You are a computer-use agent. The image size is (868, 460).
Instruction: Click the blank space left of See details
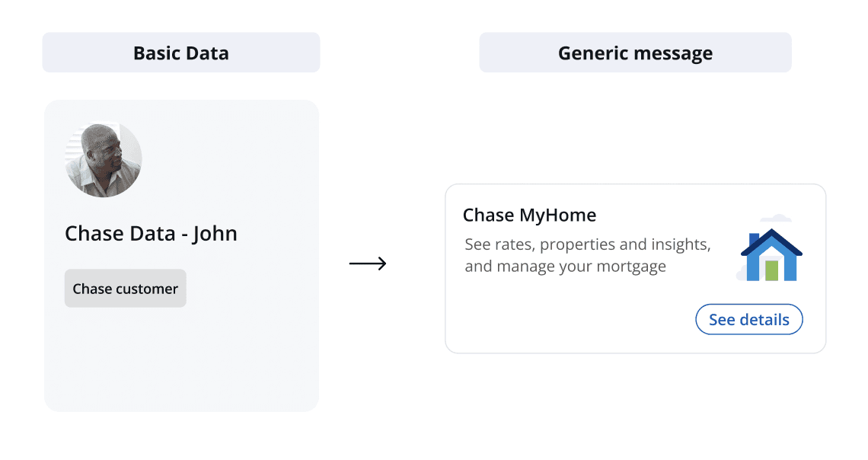tap(571, 320)
